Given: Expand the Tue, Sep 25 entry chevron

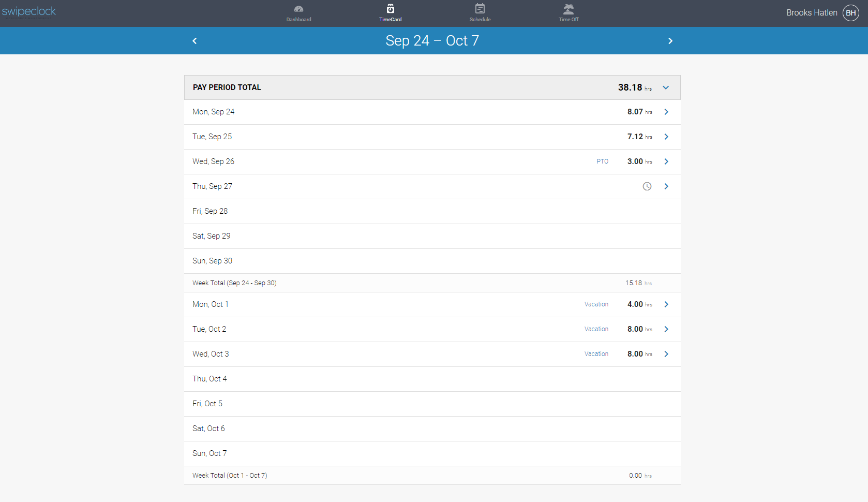Looking at the screenshot, I should pyautogui.click(x=666, y=137).
